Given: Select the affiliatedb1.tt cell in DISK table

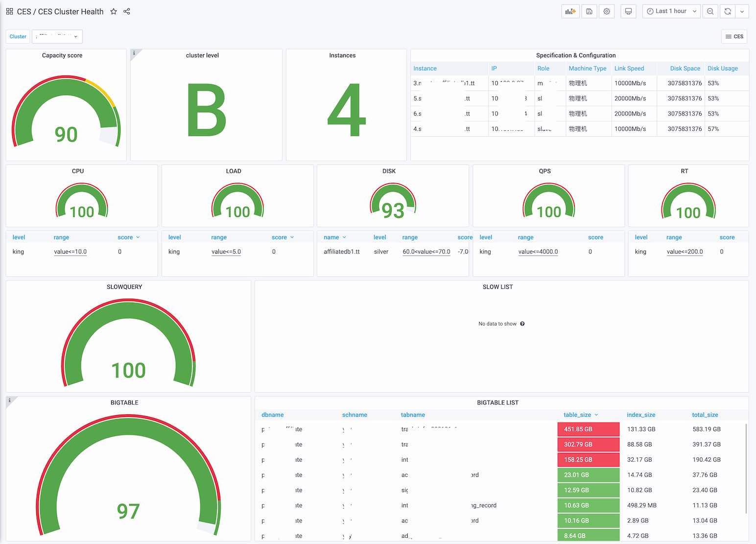Looking at the screenshot, I should (342, 252).
